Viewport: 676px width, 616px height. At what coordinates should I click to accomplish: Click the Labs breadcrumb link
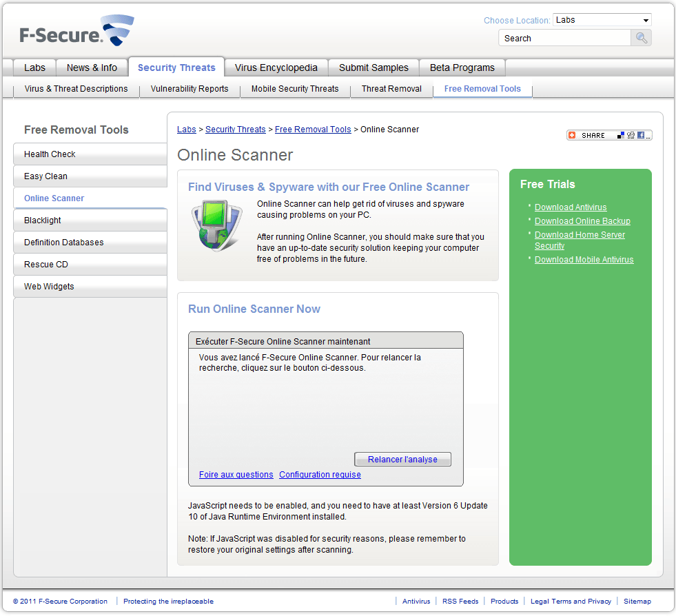tap(186, 130)
